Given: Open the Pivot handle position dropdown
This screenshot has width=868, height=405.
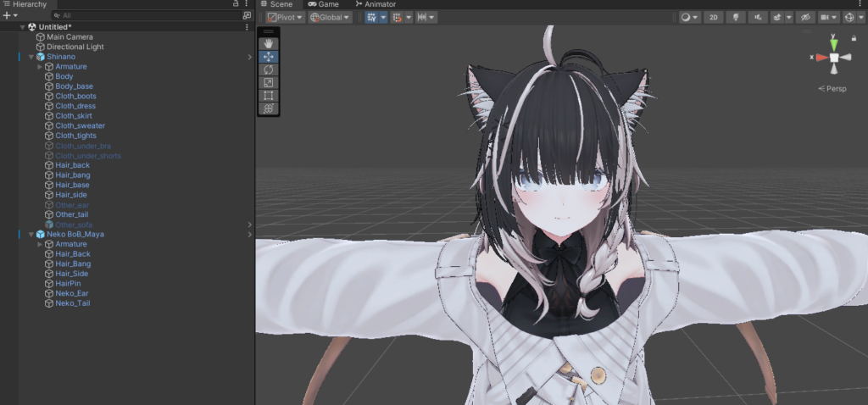Looking at the screenshot, I should tap(285, 17).
